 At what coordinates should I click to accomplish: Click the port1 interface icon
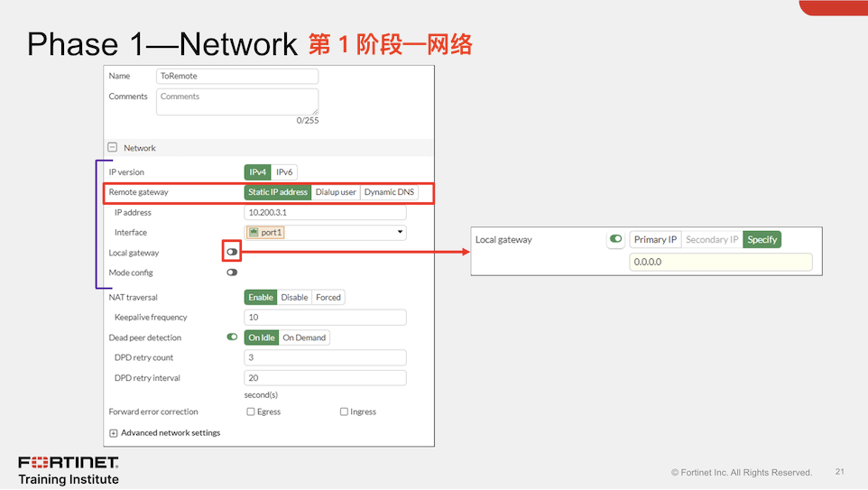point(254,233)
